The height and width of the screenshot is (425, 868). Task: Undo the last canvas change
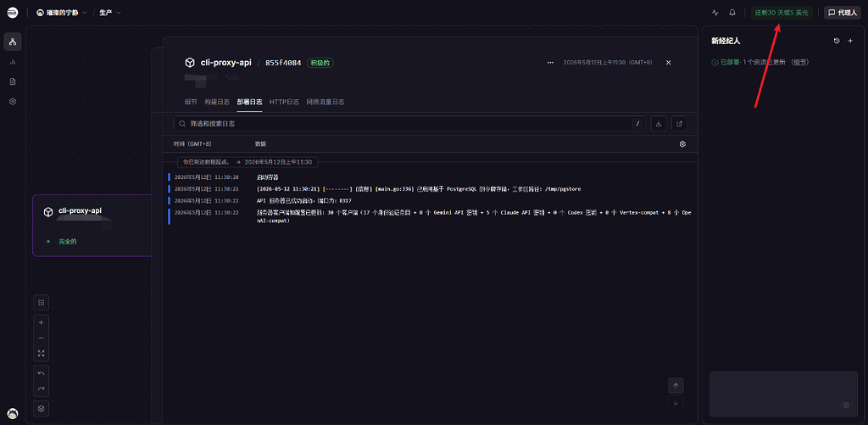[x=41, y=373]
